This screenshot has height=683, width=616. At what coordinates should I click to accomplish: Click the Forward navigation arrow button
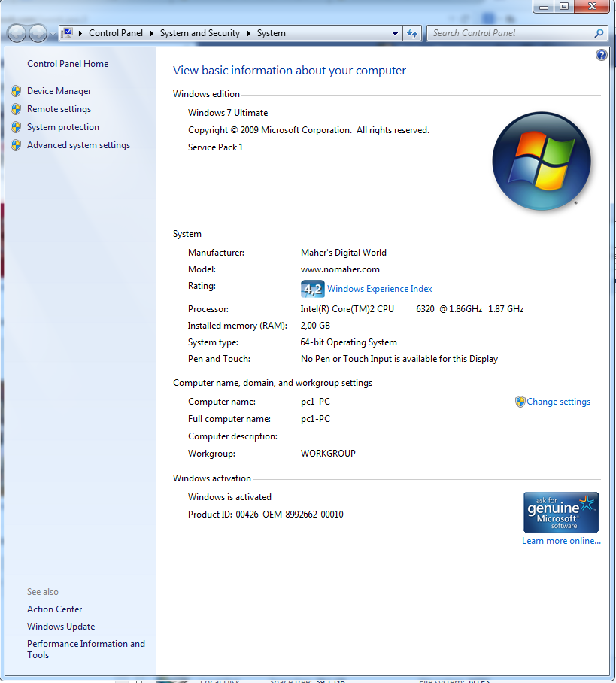38,33
